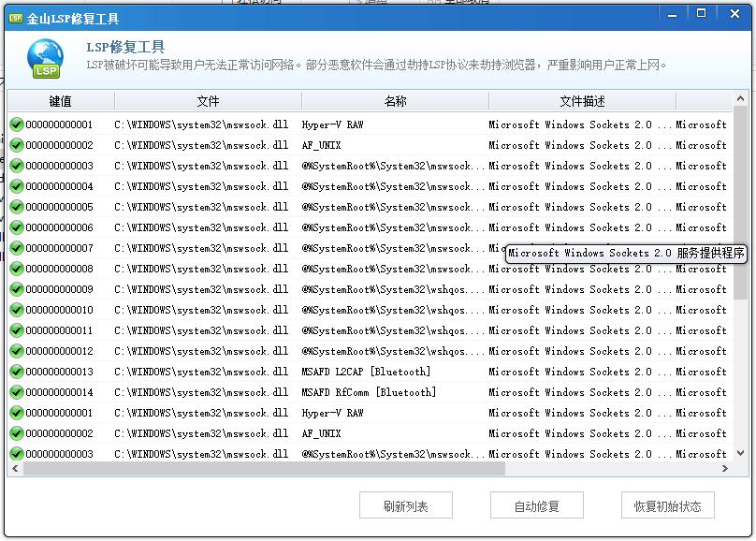Click green check icon of MSAFD L2CAP [Bluetooth] row

(17, 372)
